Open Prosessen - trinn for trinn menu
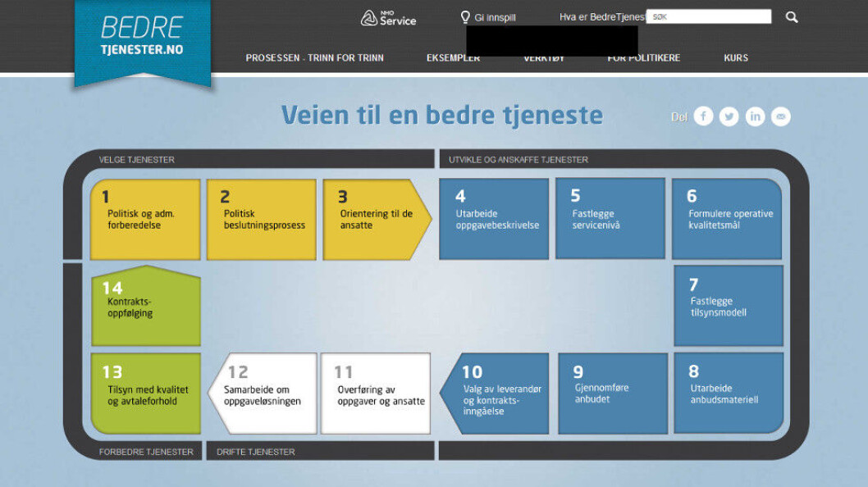Screen dimensions: 868x487 314,57
